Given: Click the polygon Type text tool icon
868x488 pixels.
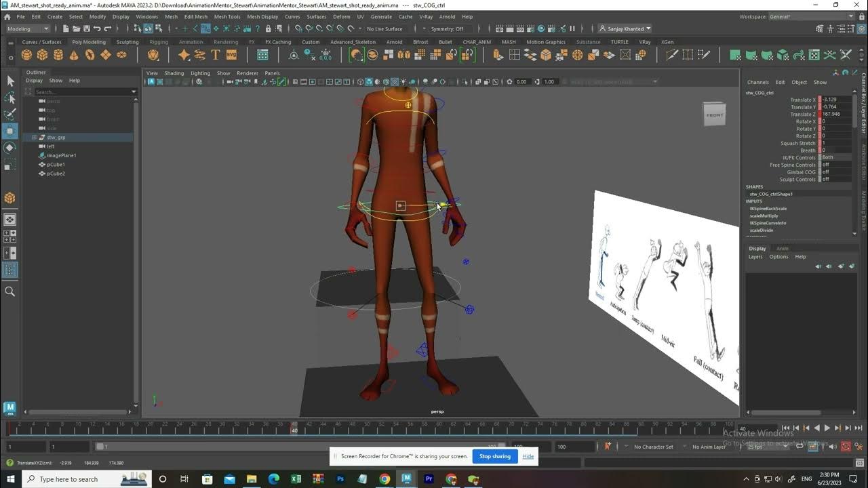Looking at the screenshot, I should click(216, 55).
